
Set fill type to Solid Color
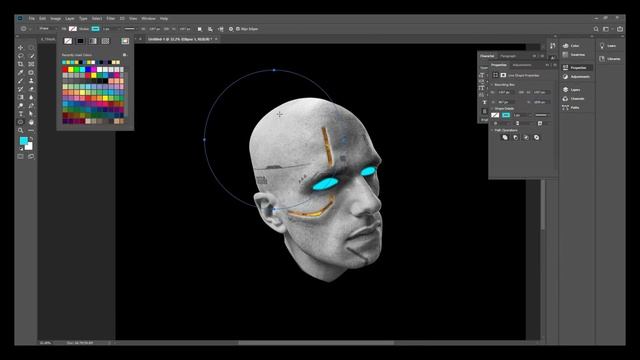coord(80,41)
